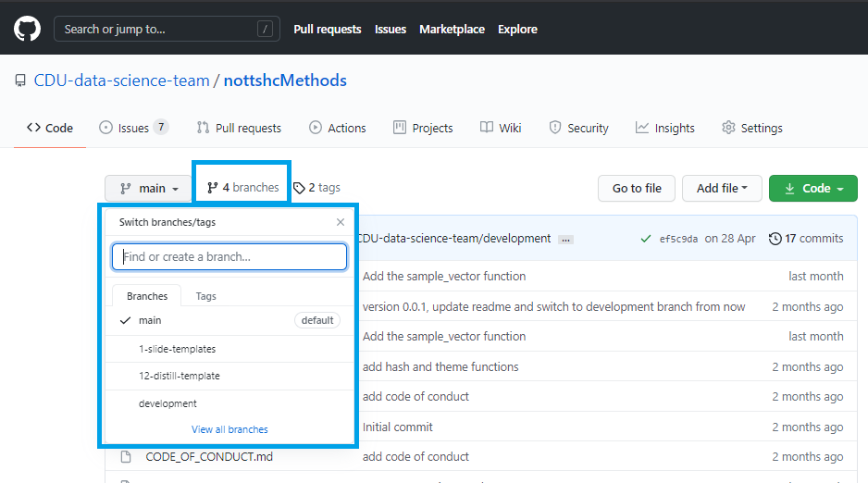Image resolution: width=868 pixels, height=483 pixels.
Task: Switch to the 12-distill-template branch
Action: (229, 376)
